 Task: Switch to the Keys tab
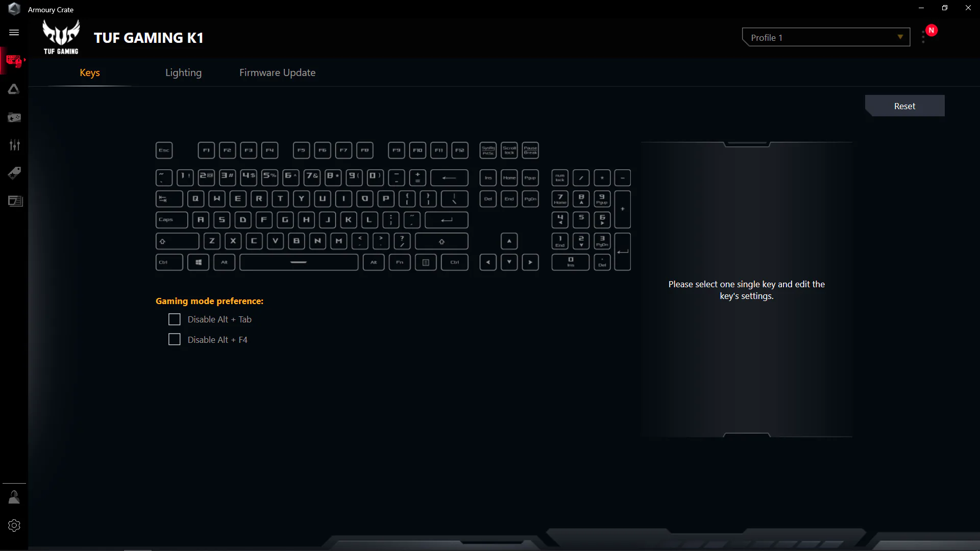90,72
